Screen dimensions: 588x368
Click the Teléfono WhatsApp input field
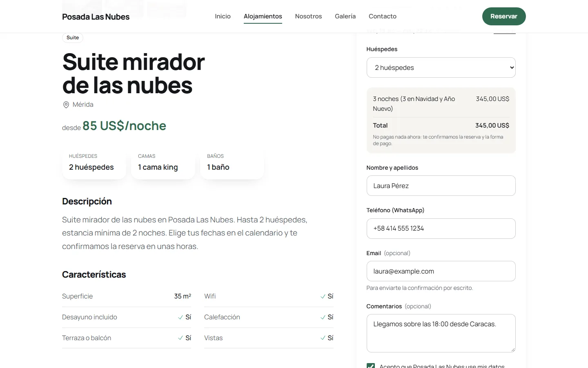441,229
